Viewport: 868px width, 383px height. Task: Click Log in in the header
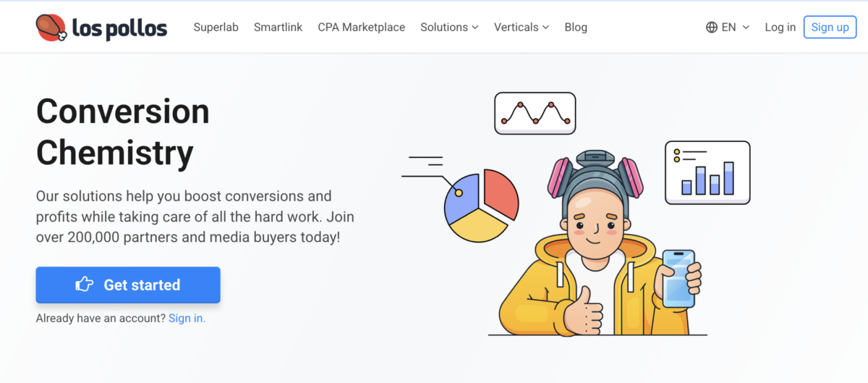pos(780,28)
